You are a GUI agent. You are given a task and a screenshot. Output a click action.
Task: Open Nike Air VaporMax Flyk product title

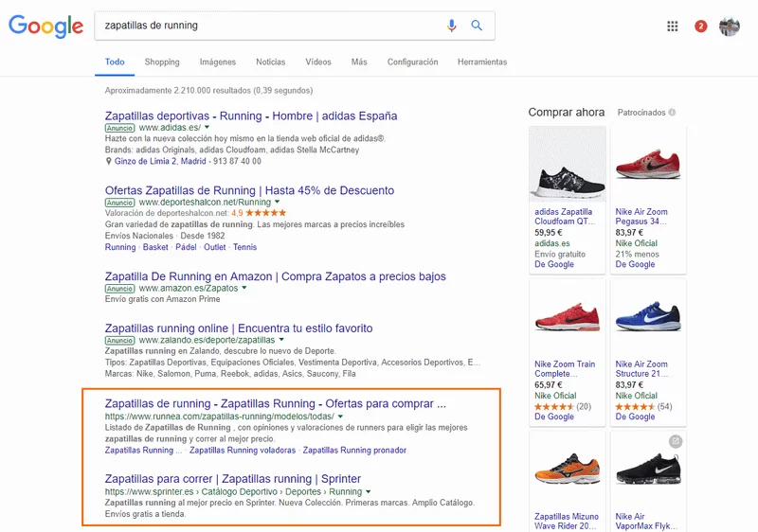pos(646,522)
